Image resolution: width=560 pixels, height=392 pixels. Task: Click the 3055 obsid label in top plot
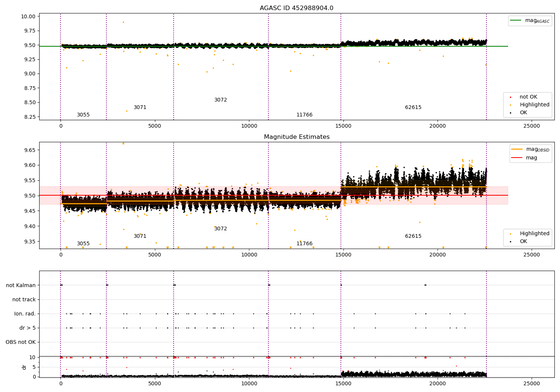[x=83, y=115]
